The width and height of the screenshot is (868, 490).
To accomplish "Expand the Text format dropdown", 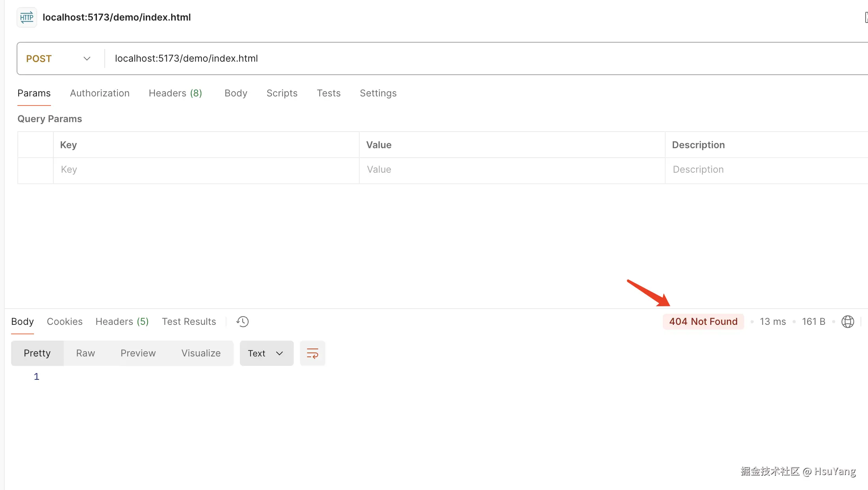I will click(266, 353).
